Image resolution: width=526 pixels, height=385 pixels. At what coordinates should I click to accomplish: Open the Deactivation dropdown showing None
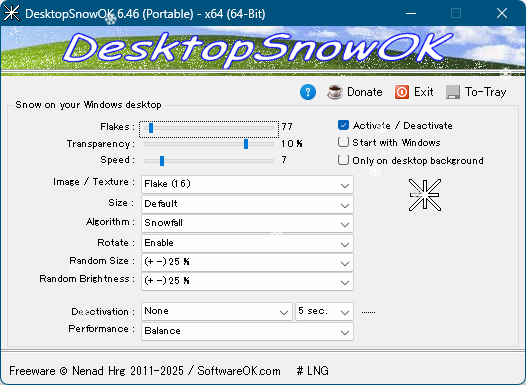click(x=217, y=311)
